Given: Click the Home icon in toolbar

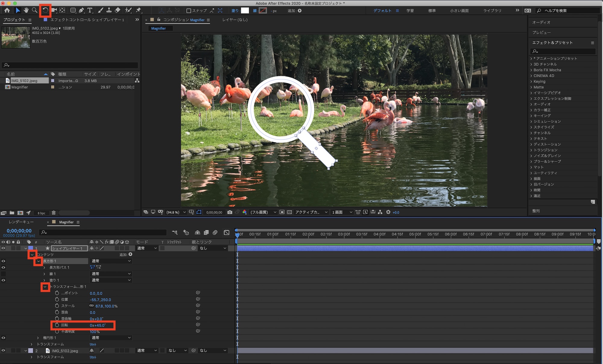Looking at the screenshot, I should [x=7, y=10].
